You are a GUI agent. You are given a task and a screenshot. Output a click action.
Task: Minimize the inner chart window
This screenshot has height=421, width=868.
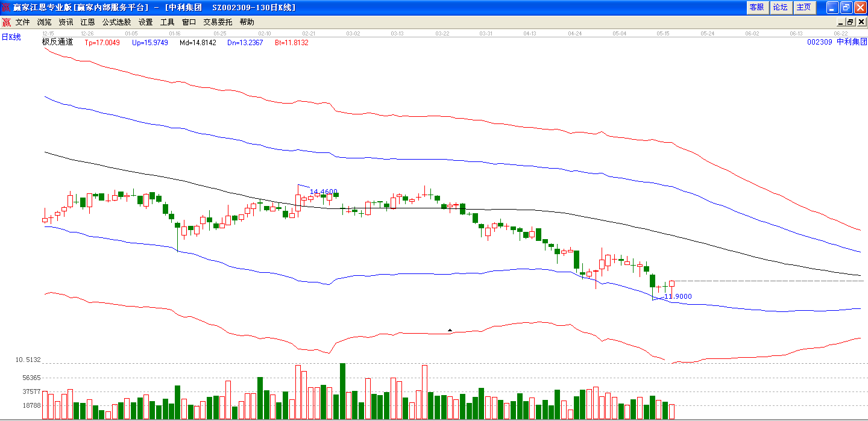[x=840, y=22]
